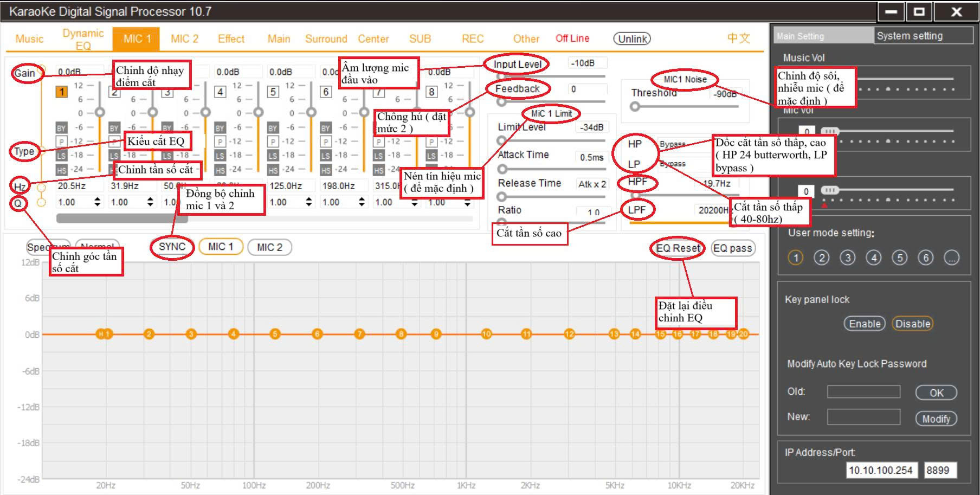Click the IP address field 10.10.100.254

tap(881, 470)
